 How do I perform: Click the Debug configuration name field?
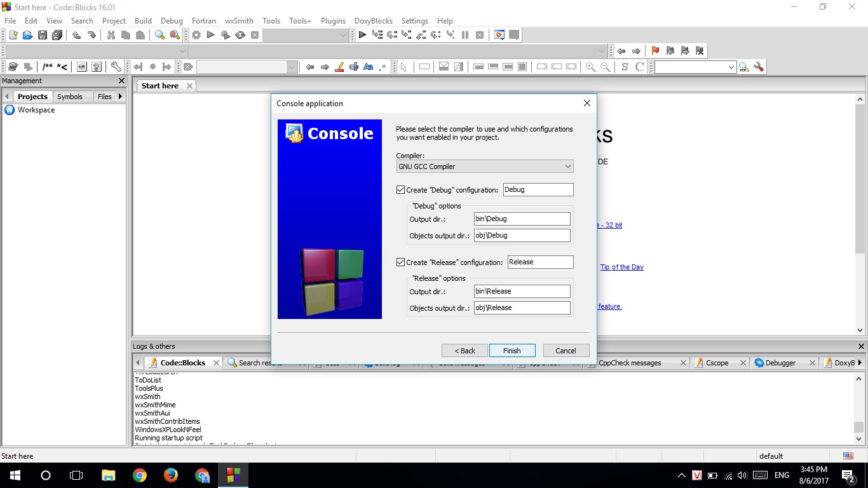[538, 189]
